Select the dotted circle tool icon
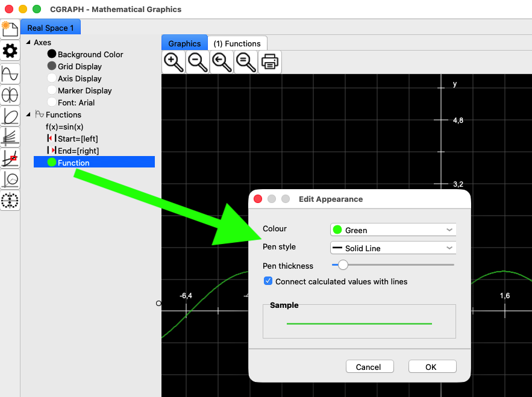This screenshot has height=397, width=532. tap(10, 201)
